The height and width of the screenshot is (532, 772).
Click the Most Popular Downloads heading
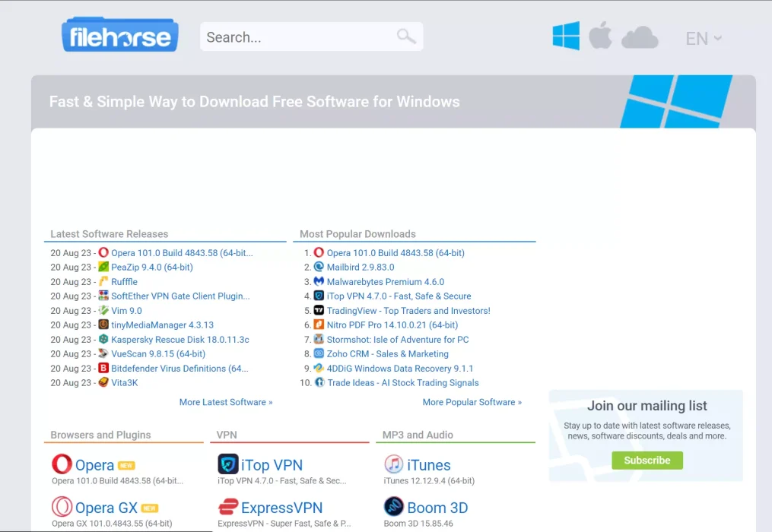click(x=358, y=234)
